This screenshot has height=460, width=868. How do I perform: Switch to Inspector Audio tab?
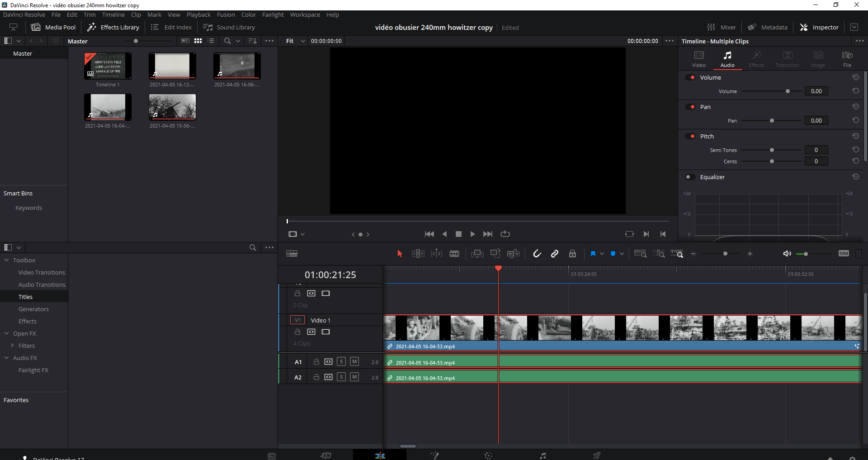pos(727,59)
